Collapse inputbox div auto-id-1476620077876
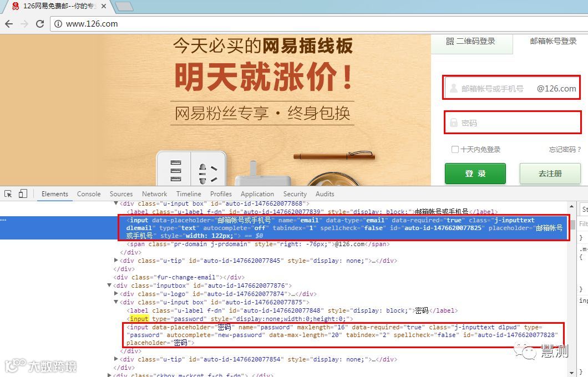 [x=109, y=285]
